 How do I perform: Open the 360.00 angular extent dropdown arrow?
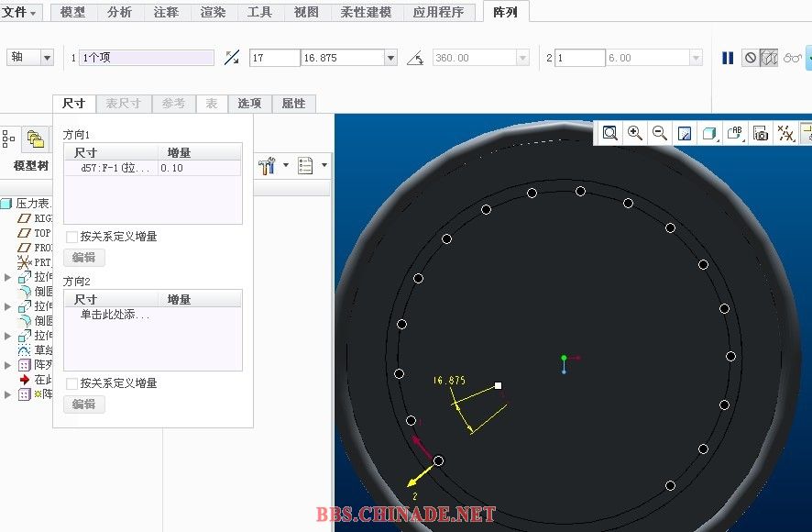click(522, 58)
